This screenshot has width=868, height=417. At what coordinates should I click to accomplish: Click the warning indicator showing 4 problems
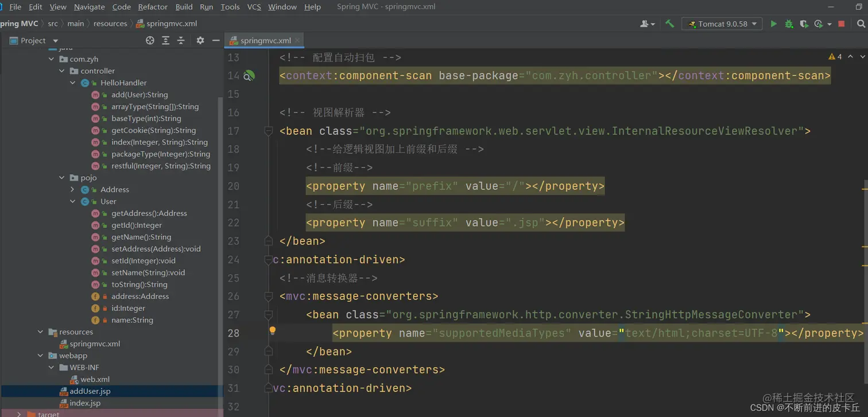(x=835, y=57)
